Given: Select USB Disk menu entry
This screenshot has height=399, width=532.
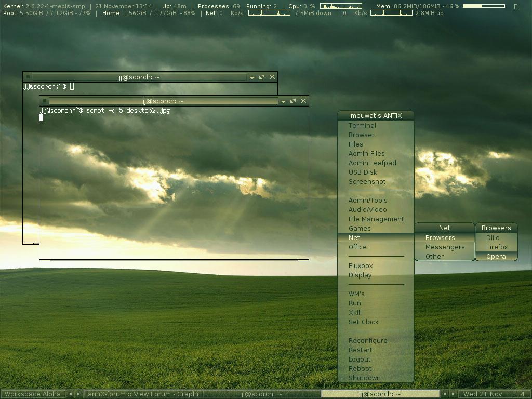Looking at the screenshot, I should click(x=376, y=172).
